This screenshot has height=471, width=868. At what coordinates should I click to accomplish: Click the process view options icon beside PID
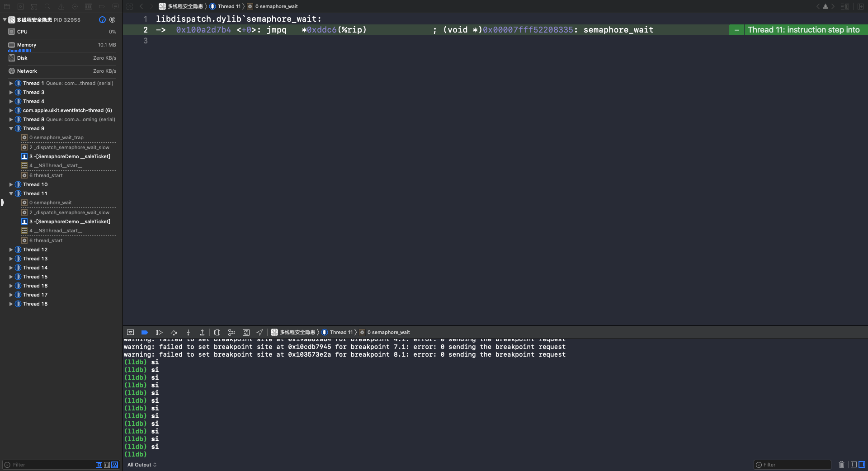point(113,20)
